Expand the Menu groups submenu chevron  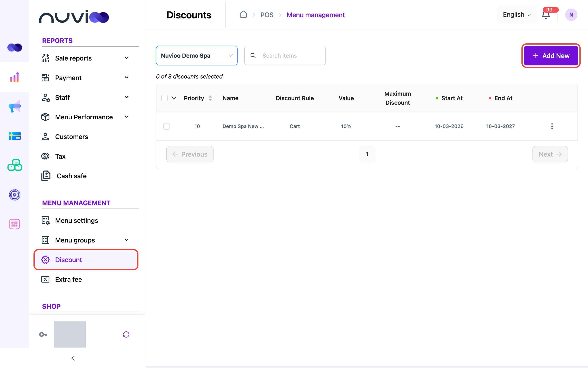[x=127, y=240]
